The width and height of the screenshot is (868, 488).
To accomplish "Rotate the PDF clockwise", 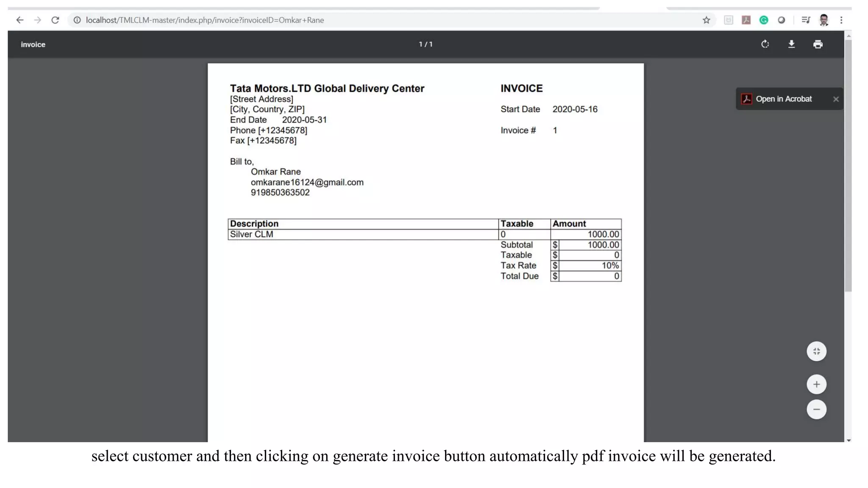I will [765, 44].
